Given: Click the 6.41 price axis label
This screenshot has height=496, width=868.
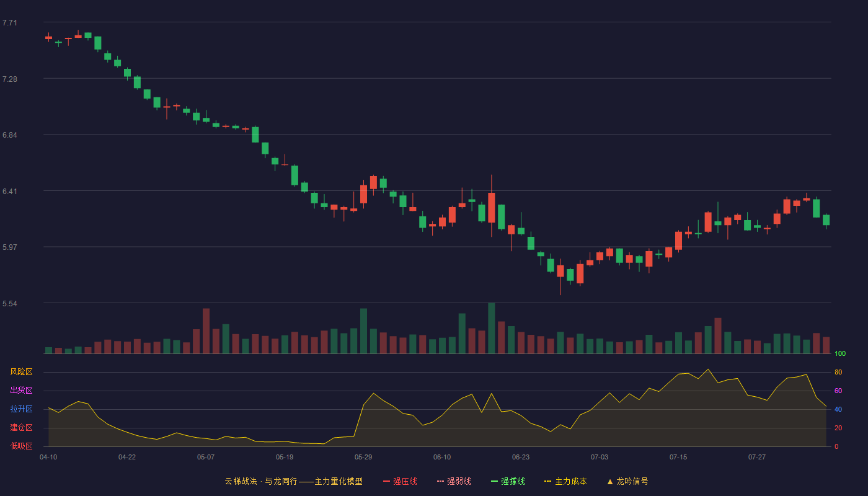Looking at the screenshot, I should click(x=10, y=192).
